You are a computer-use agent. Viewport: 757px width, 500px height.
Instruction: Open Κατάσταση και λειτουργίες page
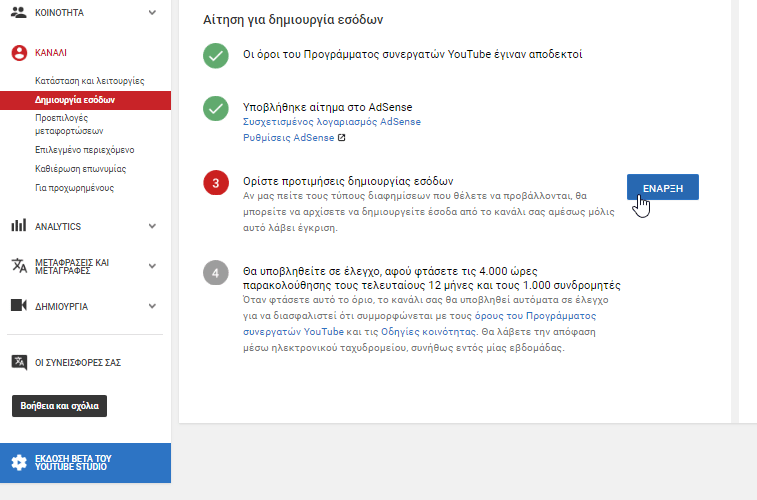(89, 81)
